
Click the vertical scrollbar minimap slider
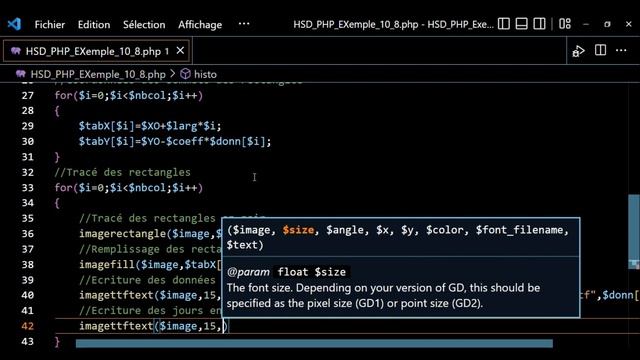click(633, 232)
